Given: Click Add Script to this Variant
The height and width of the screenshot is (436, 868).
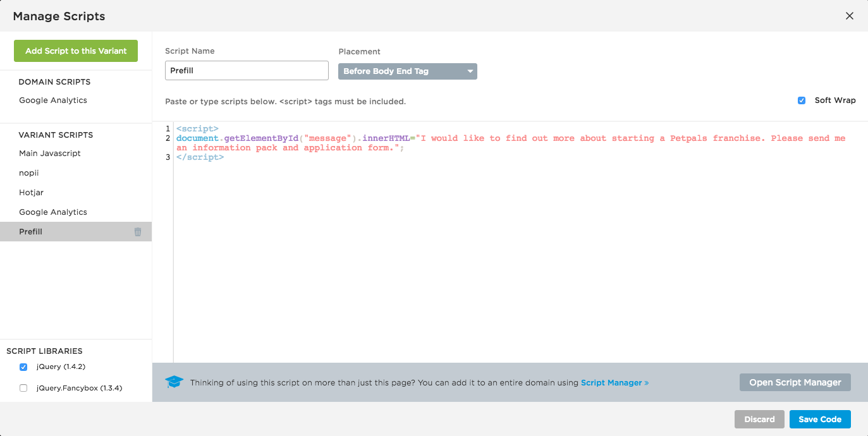Looking at the screenshot, I should [76, 51].
